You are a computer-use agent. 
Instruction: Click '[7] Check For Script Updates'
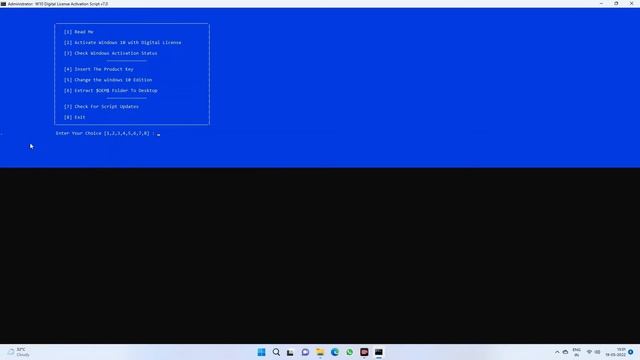[x=101, y=107]
